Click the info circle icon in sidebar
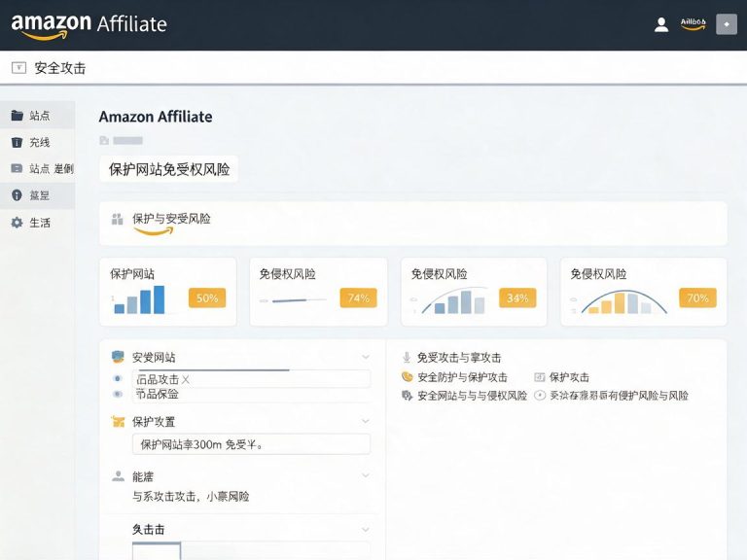 (x=17, y=194)
